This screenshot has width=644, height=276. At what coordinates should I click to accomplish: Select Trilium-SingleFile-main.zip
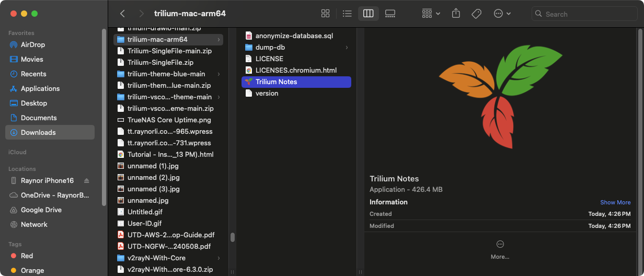tap(168, 51)
